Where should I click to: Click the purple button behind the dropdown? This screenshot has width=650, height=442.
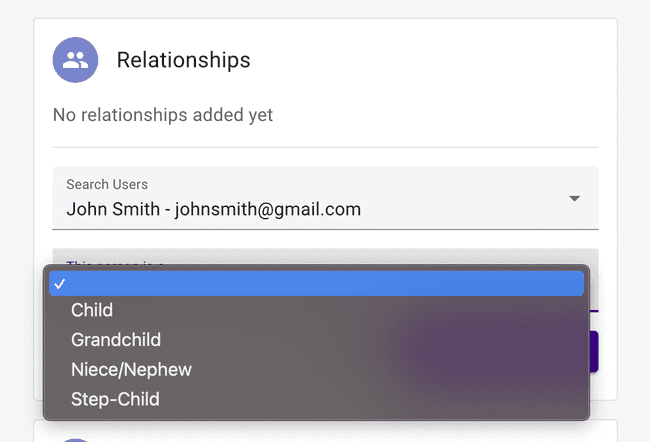[x=593, y=352]
